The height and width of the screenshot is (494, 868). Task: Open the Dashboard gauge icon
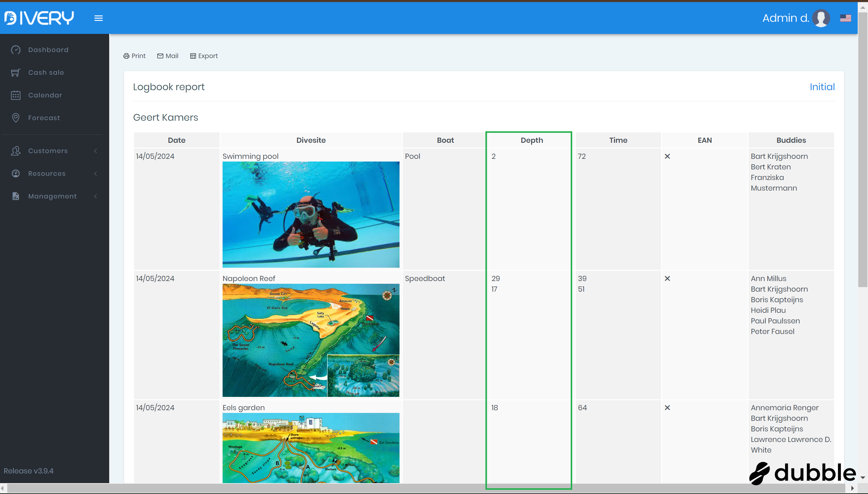16,50
